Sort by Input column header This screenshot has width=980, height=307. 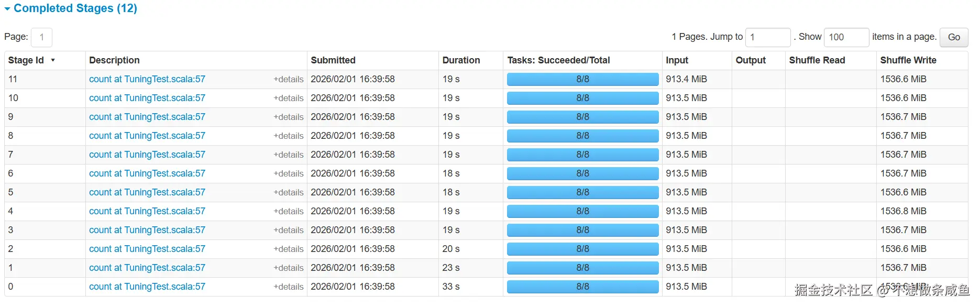677,60
